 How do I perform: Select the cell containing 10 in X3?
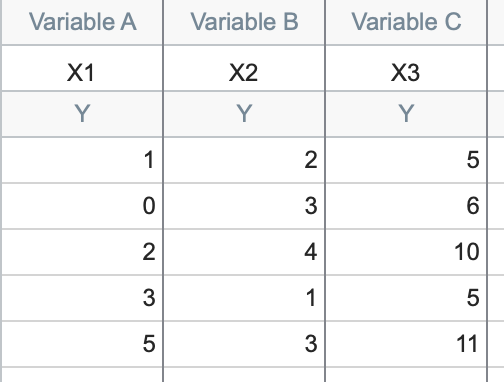pos(406,252)
